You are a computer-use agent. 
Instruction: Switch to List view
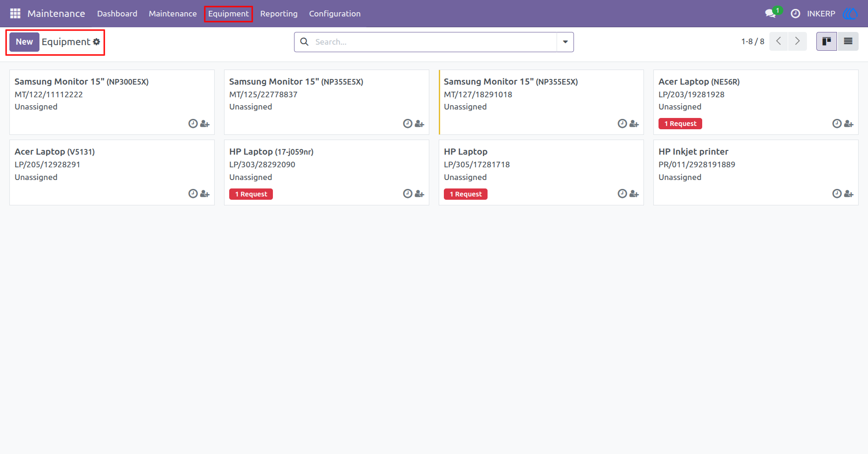pos(848,41)
